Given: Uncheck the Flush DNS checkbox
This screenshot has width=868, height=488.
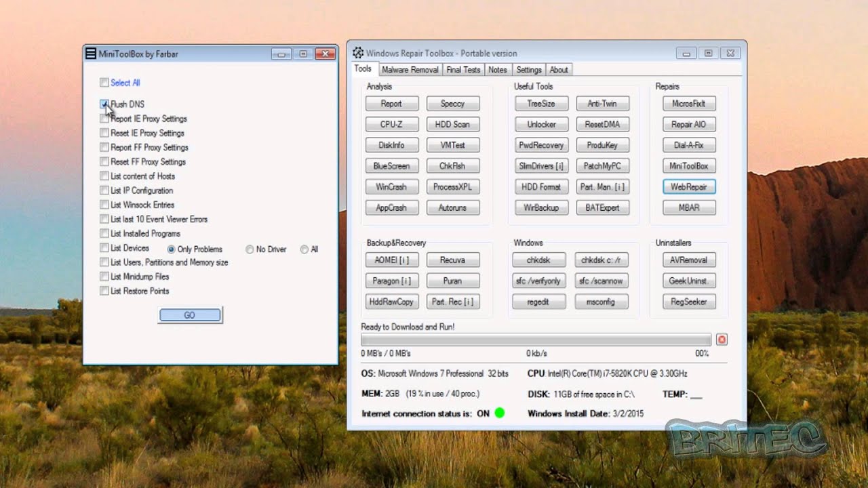Looking at the screenshot, I should point(104,104).
